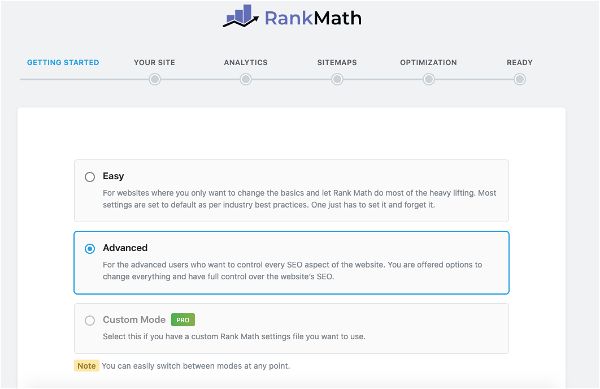Open the Getting Started step tab

click(63, 62)
